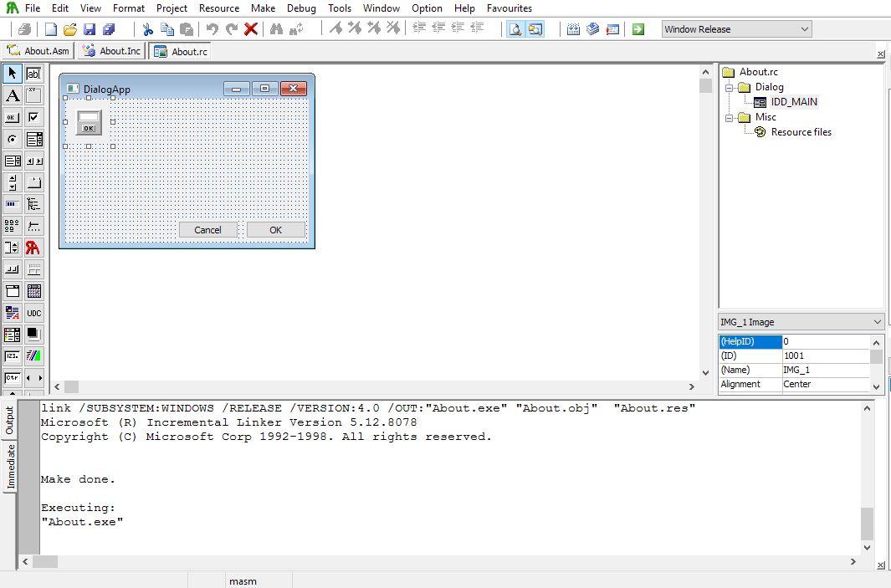Choose the checkbox control tool

coord(33,117)
